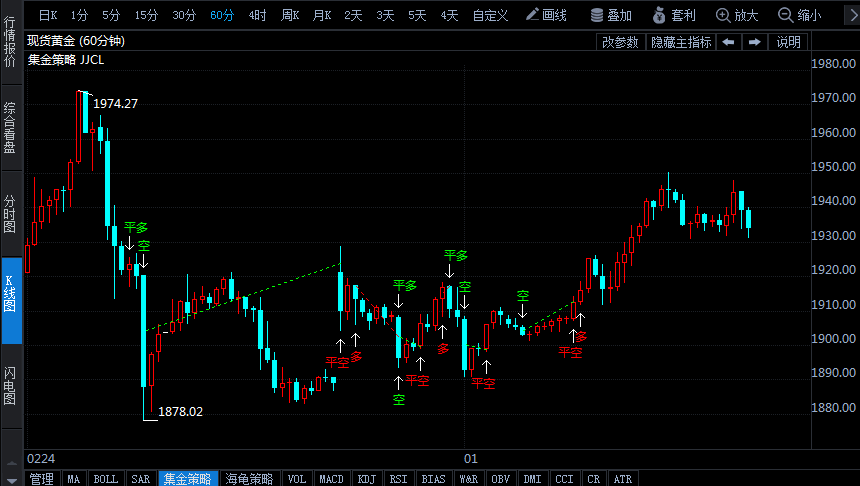
Task: Select the K线图 sidebar view
Action: click(10, 301)
